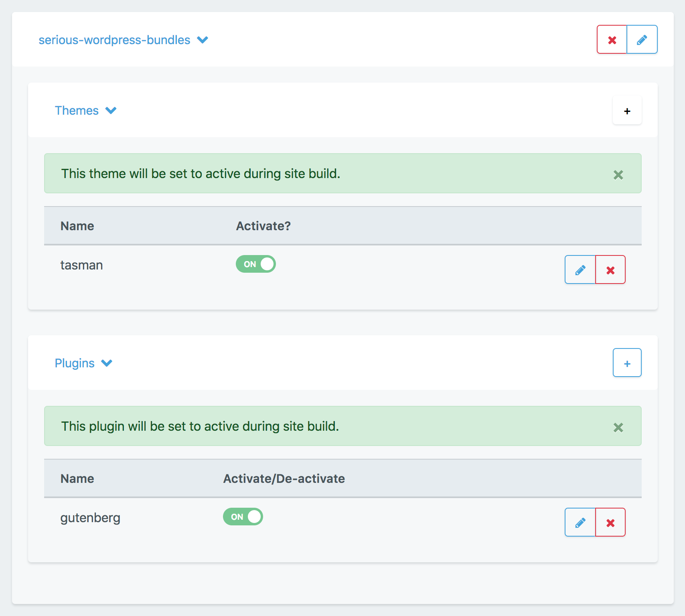Add a new plugin with plus button
The width and height of the screenshot is (685, 616).
coord(627,363)
